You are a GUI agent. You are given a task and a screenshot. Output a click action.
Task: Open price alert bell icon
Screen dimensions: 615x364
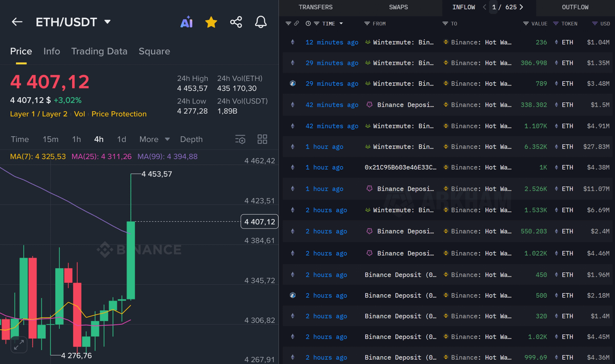(x=261, y=22)
